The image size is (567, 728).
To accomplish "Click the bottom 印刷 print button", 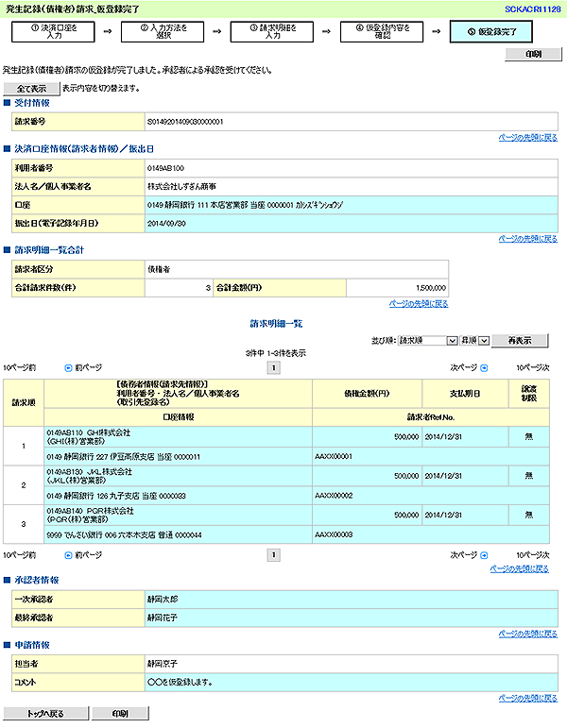I will [120, 713].
